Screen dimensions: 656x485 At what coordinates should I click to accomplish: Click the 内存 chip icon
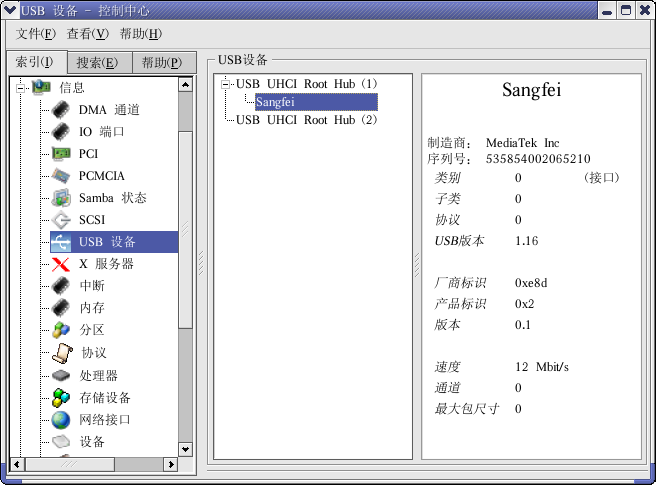(x=61, y=308)
